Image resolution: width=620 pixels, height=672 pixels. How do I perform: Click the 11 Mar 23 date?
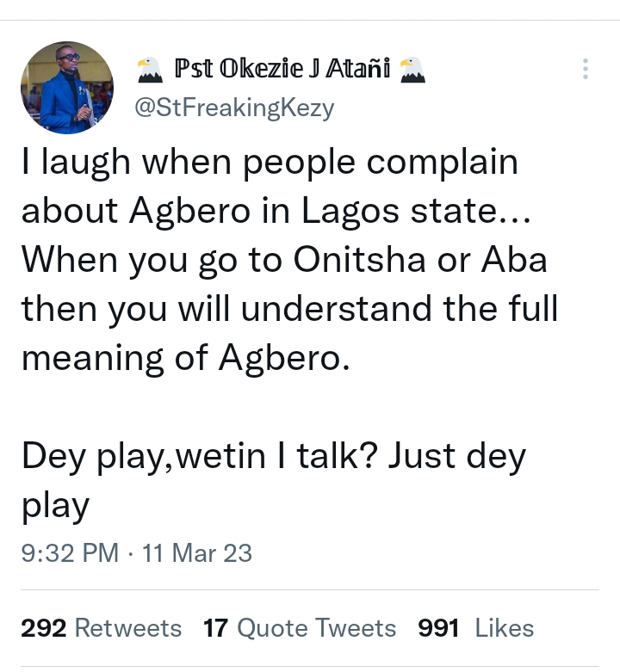197,553
